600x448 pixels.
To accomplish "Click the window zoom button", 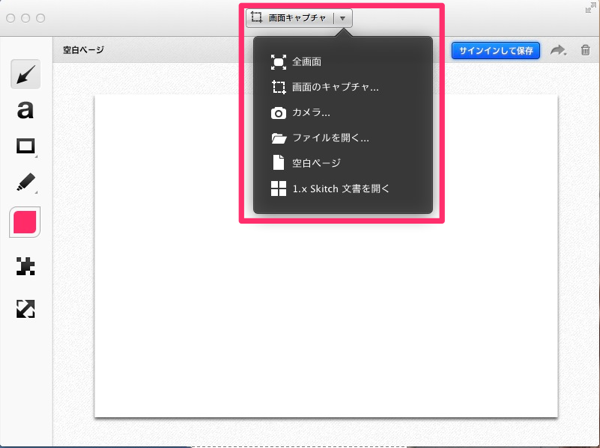I will click(x=41, y=18).
